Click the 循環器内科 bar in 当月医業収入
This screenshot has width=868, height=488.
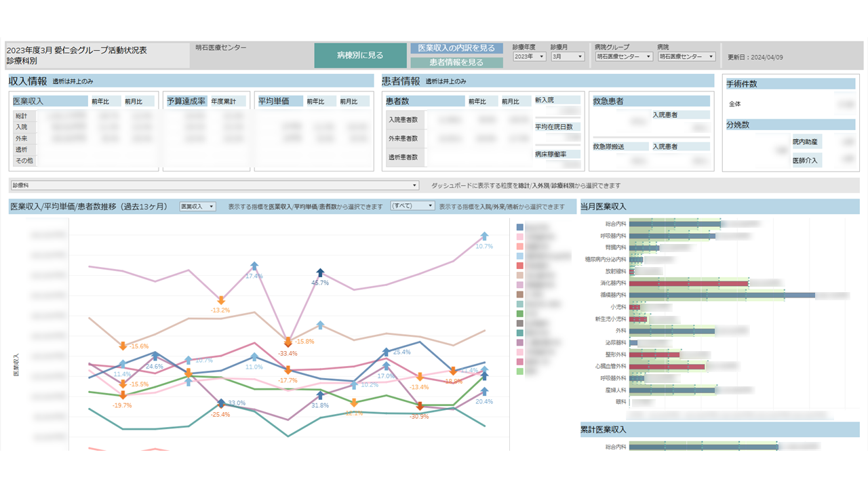722,296
